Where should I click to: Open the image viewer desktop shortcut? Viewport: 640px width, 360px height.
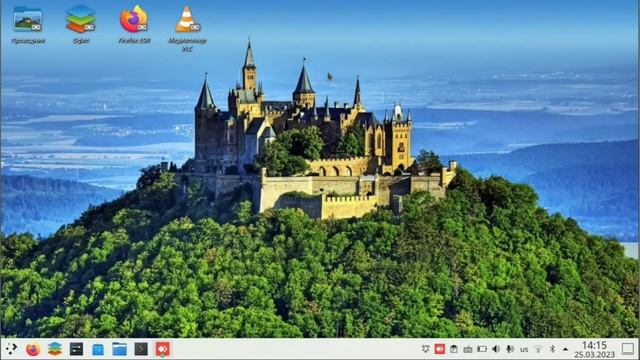[28, 24]
